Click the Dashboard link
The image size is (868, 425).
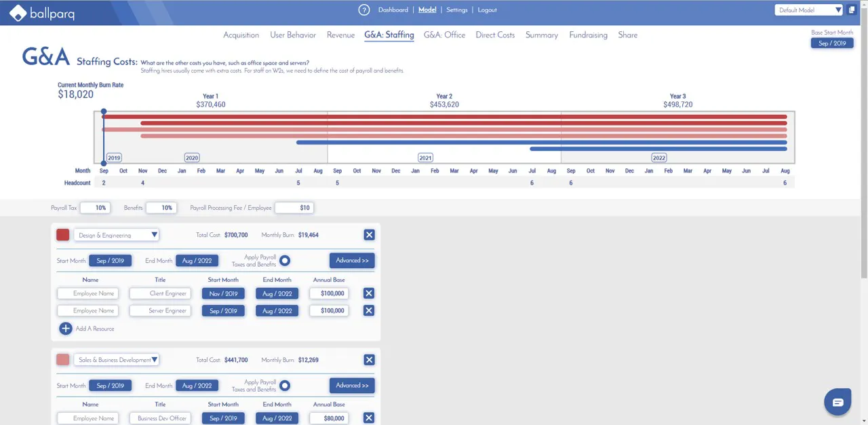tap(393, 10)
